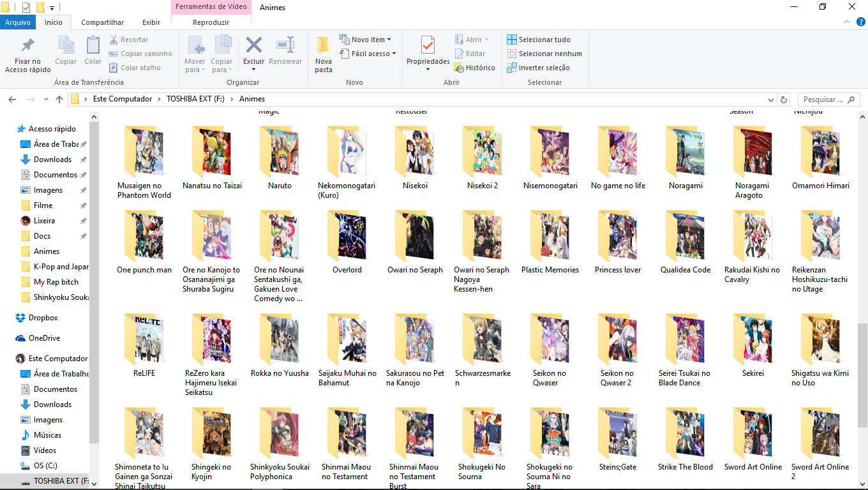Open the Arquivo menu tab

[x=18, y=22]
